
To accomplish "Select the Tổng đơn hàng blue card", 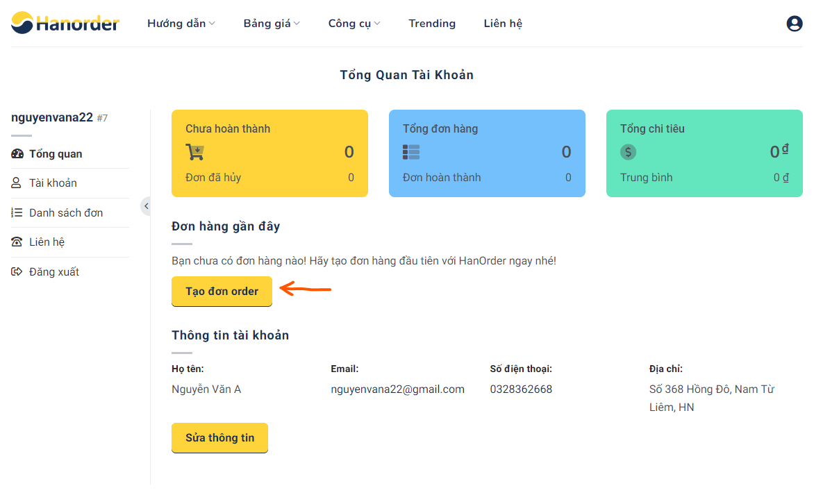I will tap(486, 153).
